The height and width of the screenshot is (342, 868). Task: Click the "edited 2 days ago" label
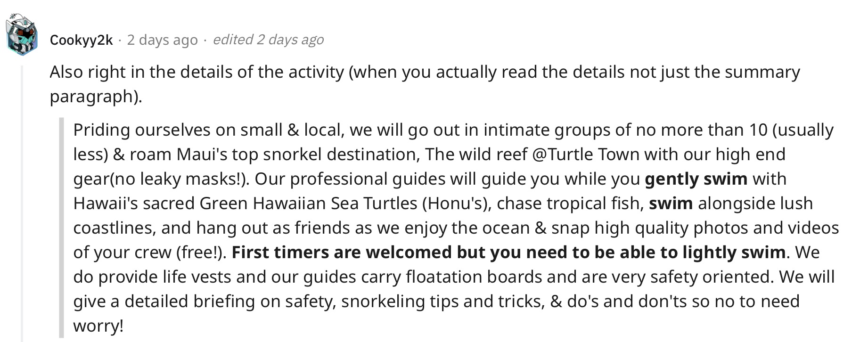tap(268, 40)
